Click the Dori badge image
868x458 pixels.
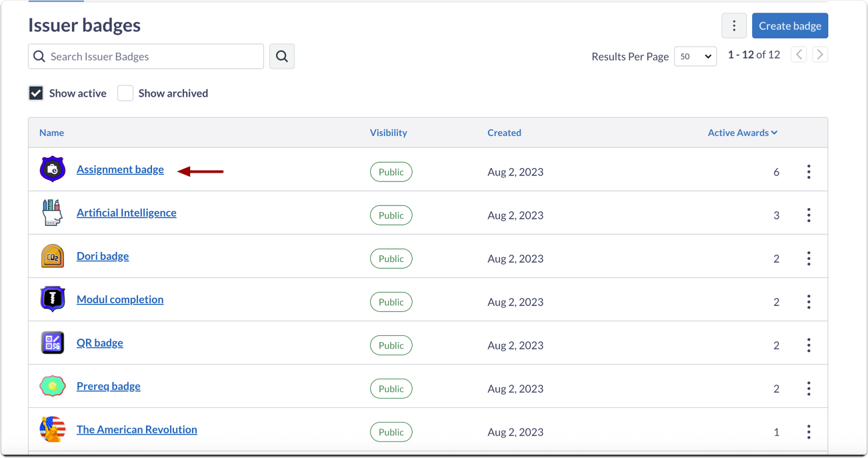click(52, 257)
